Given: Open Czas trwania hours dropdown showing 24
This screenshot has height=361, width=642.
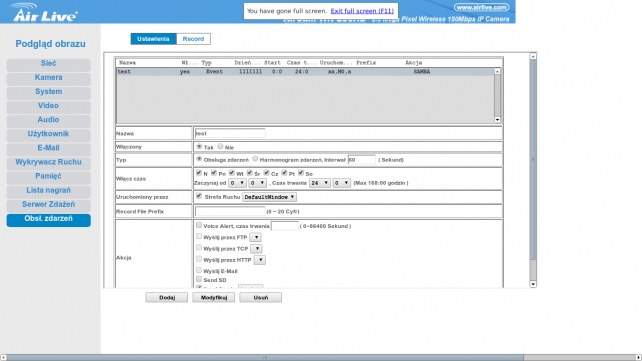Looking at the screenshot, I should [320, 183].
